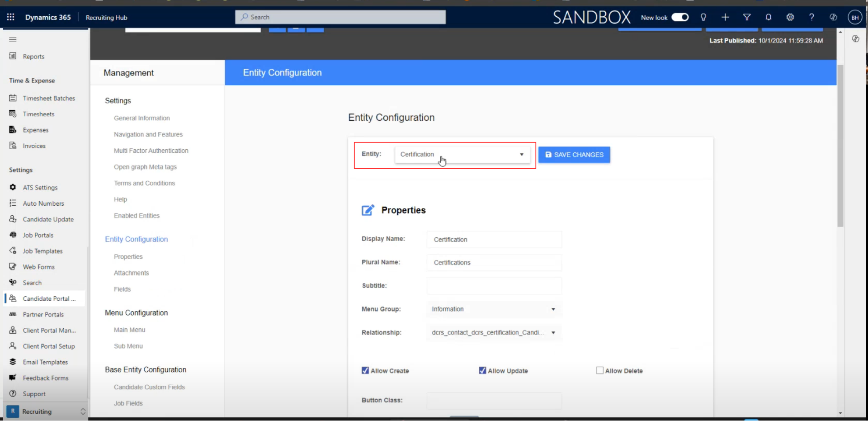
Task: Click the Client Portal Setup icon
Action: (13, 346)
